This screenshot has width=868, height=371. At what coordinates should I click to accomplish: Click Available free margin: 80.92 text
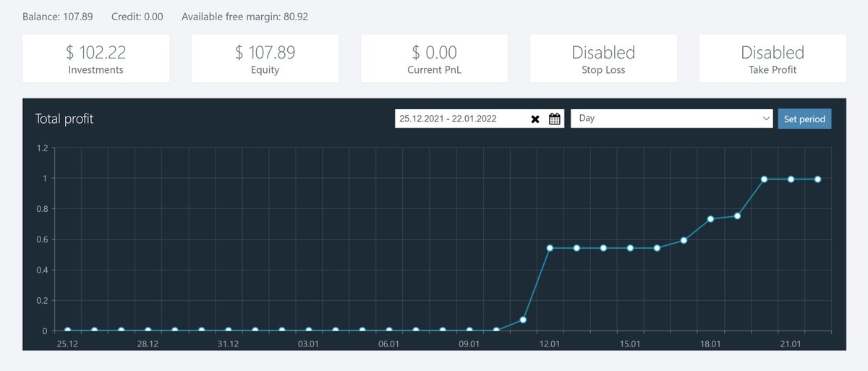point(245,16)
